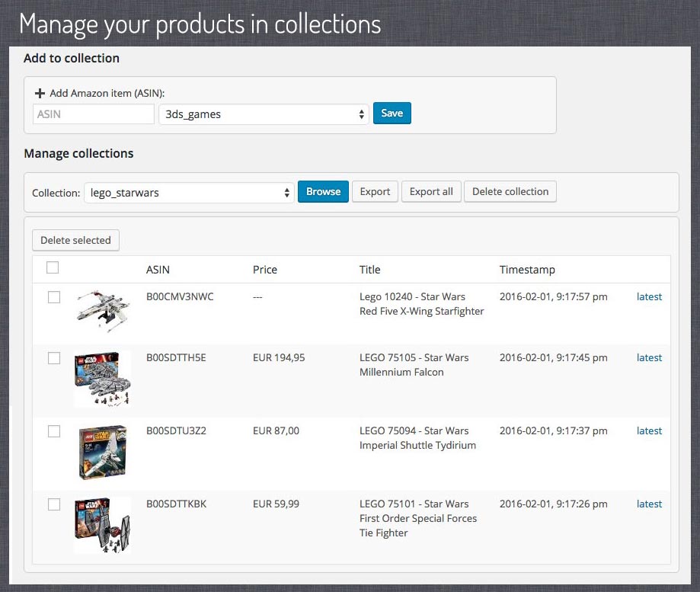The height and width of the screenshot is (592, 700).
Task: Click the Add to collection heading
Action: pyautogui.click(x=72, y=58)
